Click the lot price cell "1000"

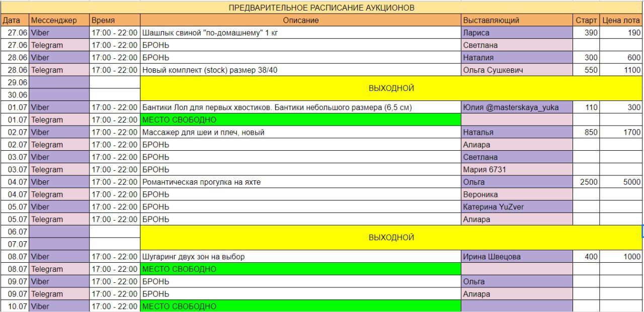(x=621, y=256)
